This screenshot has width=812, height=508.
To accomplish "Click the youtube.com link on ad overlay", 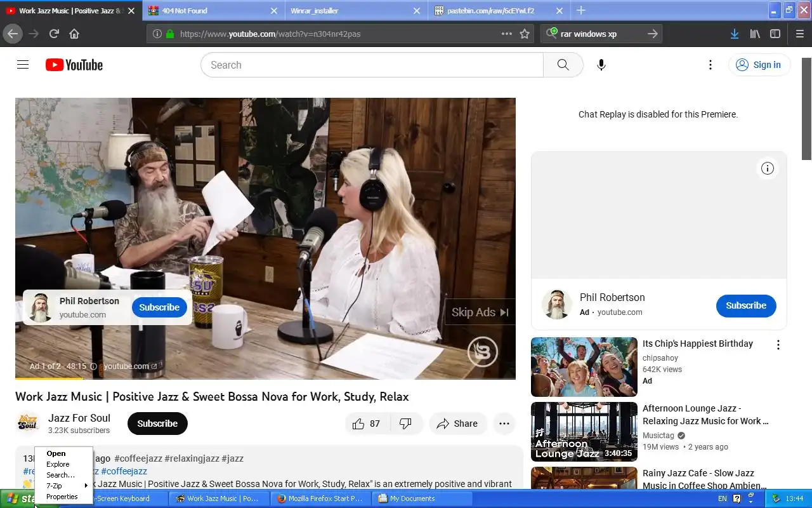I will point(130,366).
